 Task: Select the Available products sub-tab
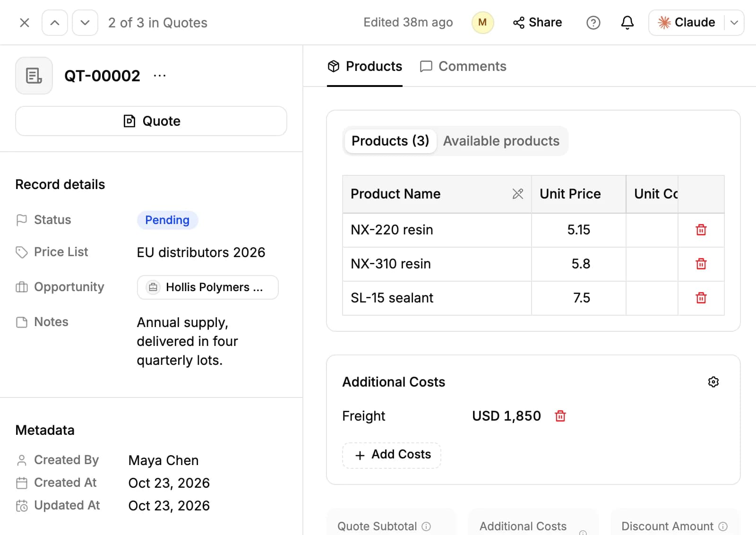pos(501,141)
